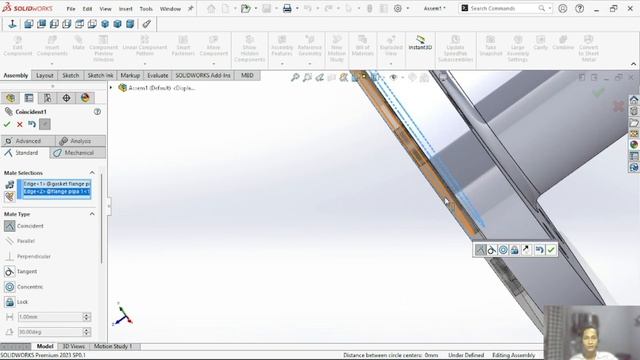Open the DisplayManager color ball tab
Image resolution: width=640 pixels, height=360 pixels.
85,98
